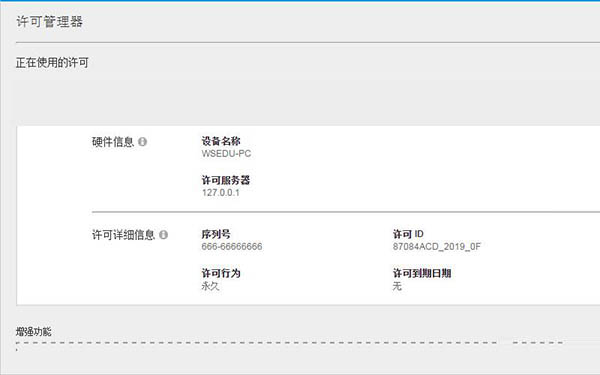The height and width of the screenshot is (375, 600).
Task: Click the 序列号 field label
Action: [216, 234]
